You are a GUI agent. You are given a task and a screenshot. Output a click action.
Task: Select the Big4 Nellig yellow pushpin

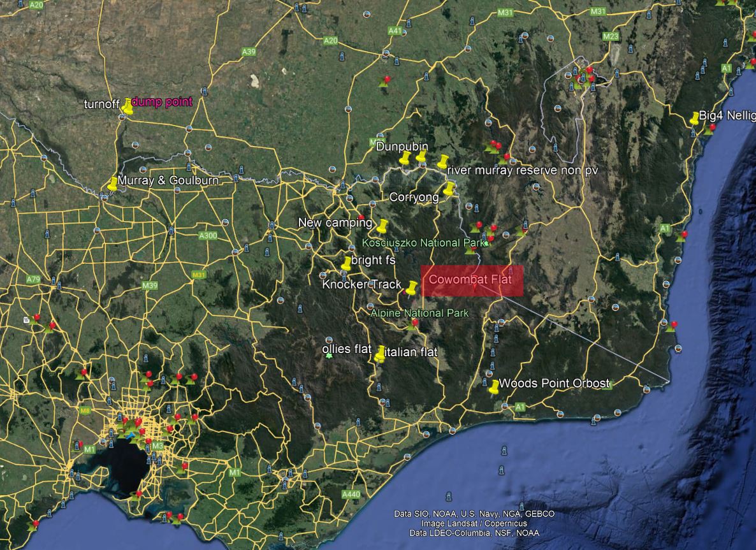[x=694, y=119]
